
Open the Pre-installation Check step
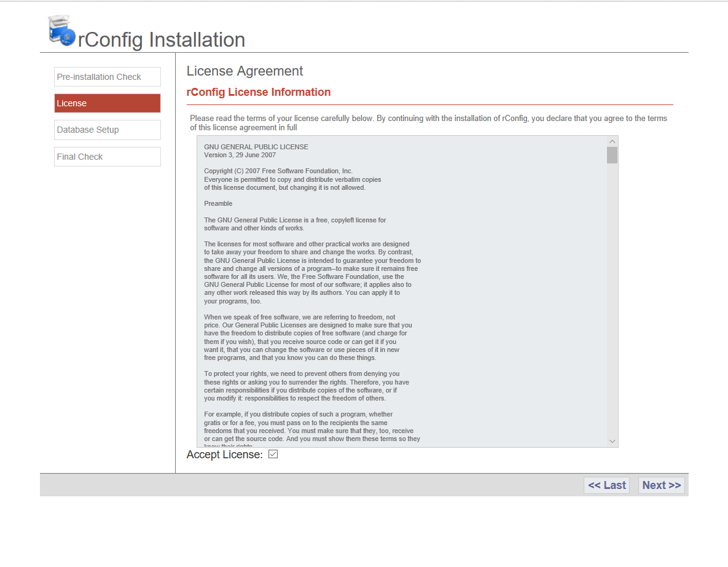[x=108, y=77]
